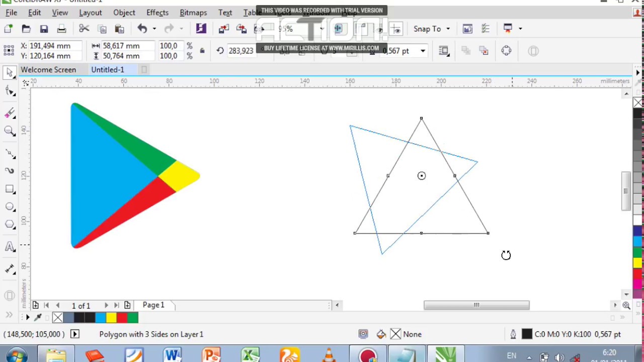Open the File menu

(11, 13)
